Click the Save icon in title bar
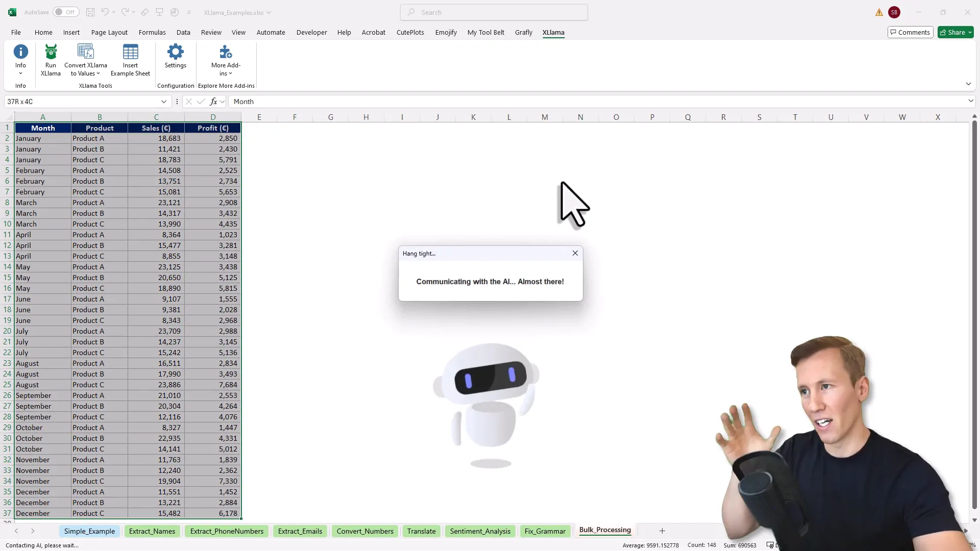Viewport: 980px width, 551px height. click(90, 12)
